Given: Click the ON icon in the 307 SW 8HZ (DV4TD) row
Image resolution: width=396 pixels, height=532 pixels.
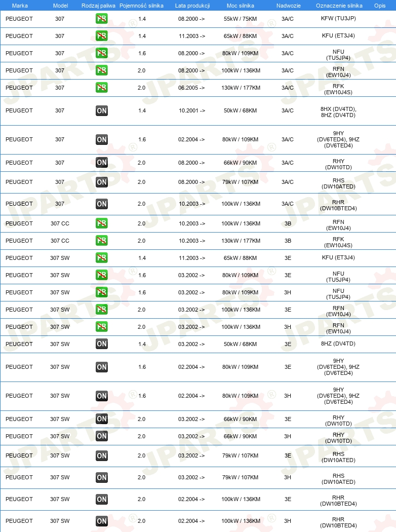Looking at the screenshot, I should click(x=102, y=344).
